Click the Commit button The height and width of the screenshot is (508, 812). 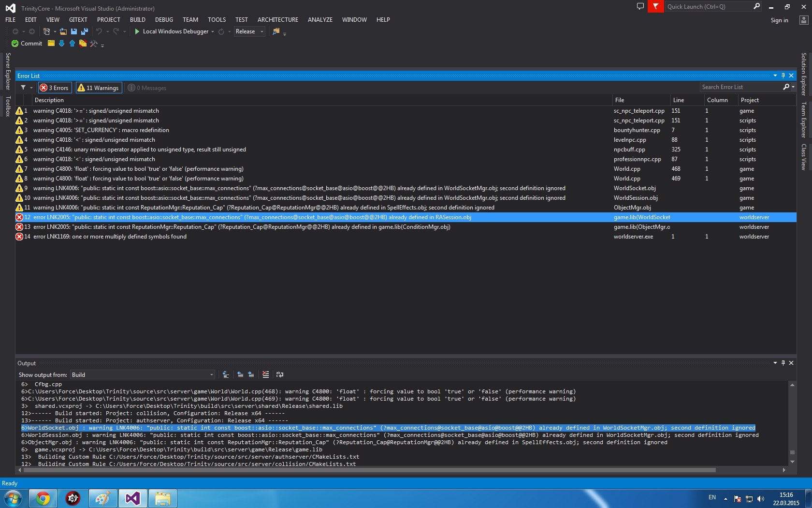coord(27,44)
